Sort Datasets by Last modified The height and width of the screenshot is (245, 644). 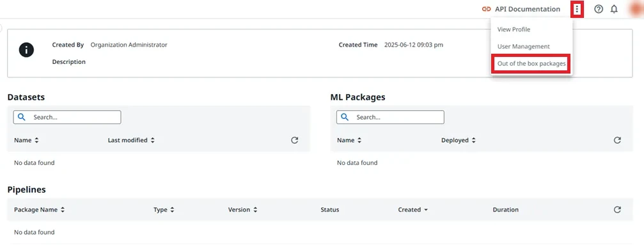(132, 140)
